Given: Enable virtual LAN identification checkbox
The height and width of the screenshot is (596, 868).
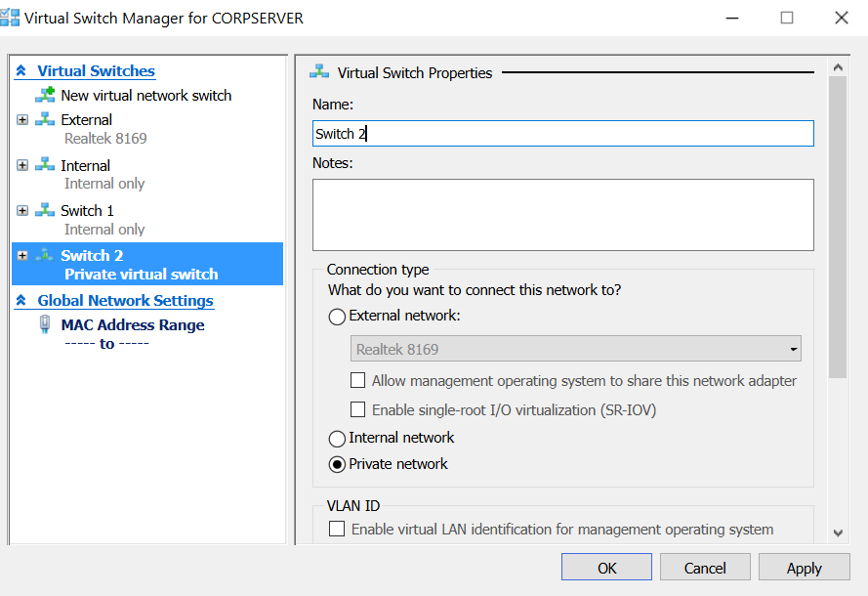Looking at the screenshot, I should 337,529.
